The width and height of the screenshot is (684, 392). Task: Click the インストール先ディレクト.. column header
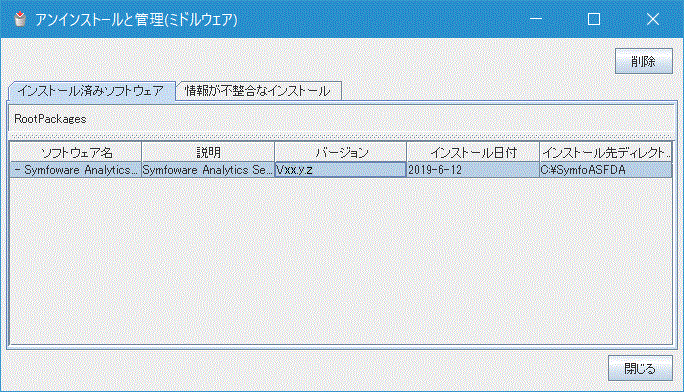pyautogui.click(x=606, y=152)
